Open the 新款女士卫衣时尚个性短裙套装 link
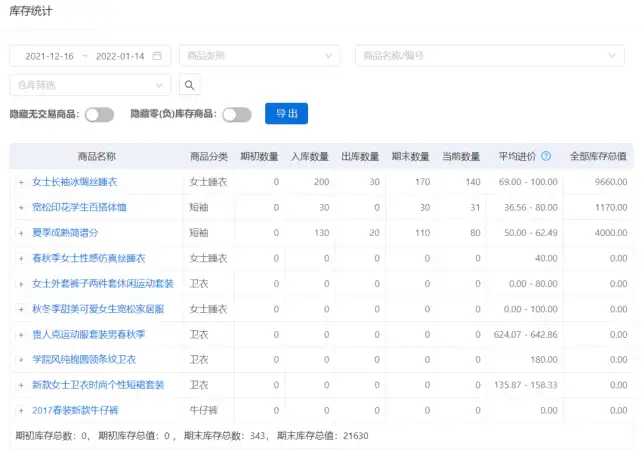The width and height of the screenshot is (642, 455). click(98, 385)
